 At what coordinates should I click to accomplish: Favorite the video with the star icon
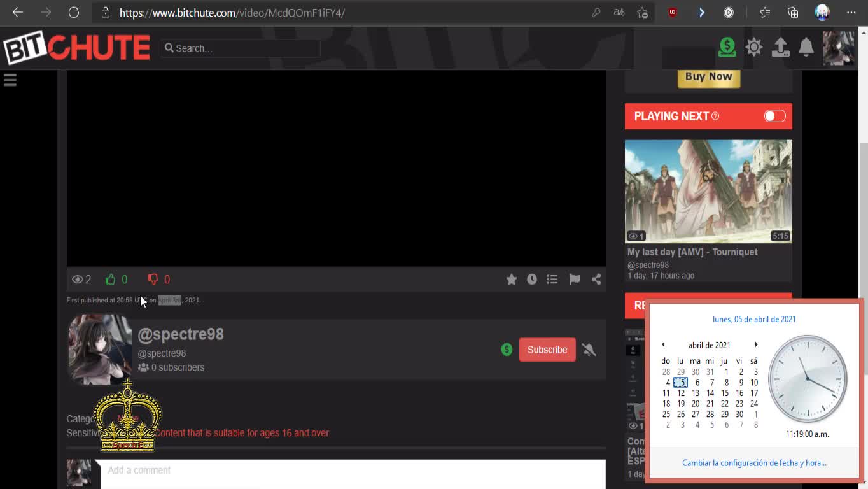tap(511, 279)
